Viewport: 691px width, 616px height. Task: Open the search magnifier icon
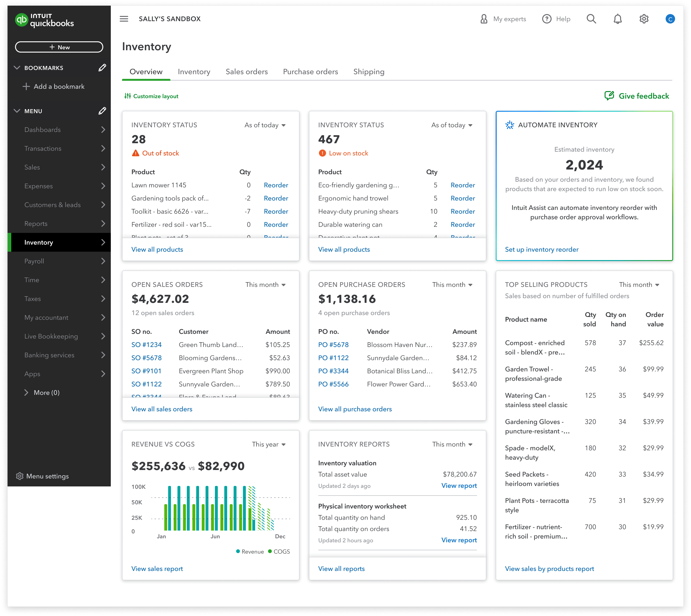pos(591,19)
